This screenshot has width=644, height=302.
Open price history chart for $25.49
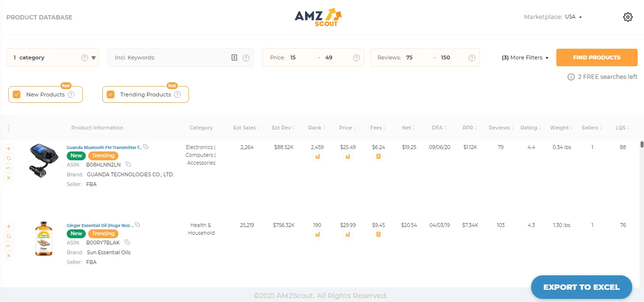(348, 156)
